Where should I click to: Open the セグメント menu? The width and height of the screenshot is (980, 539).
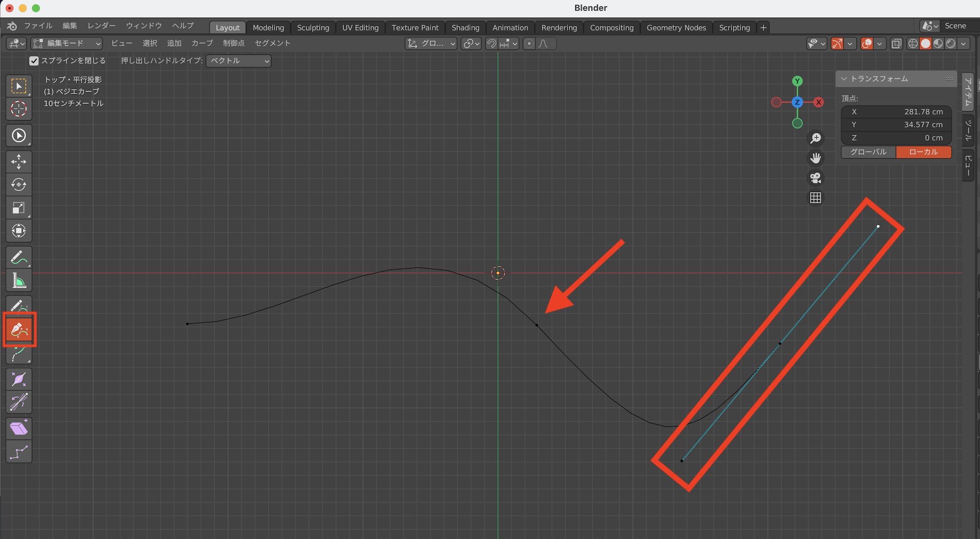click(x=272, y=43)
